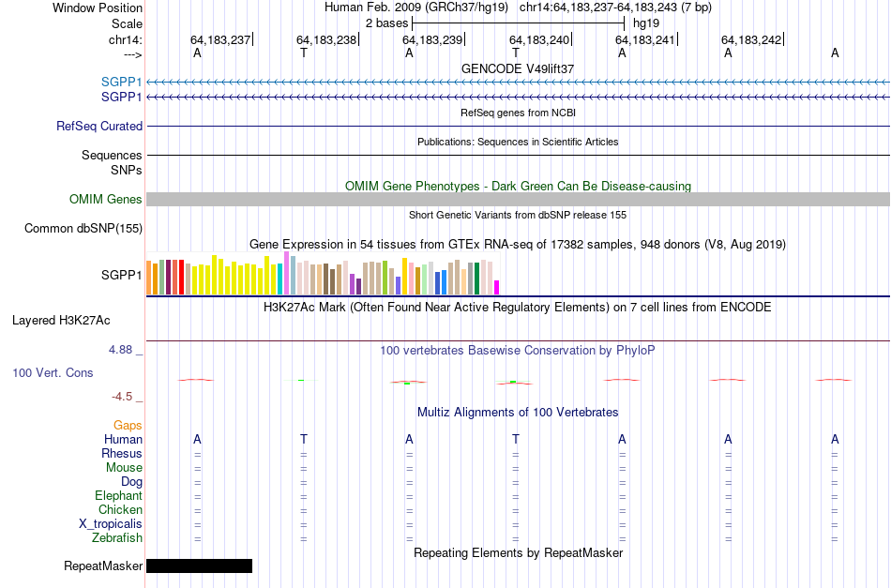Click the chr14:64,183,237-64,183,243 (7 bp) position text
Screen dimensions: 891x588
tap(615, 8)
